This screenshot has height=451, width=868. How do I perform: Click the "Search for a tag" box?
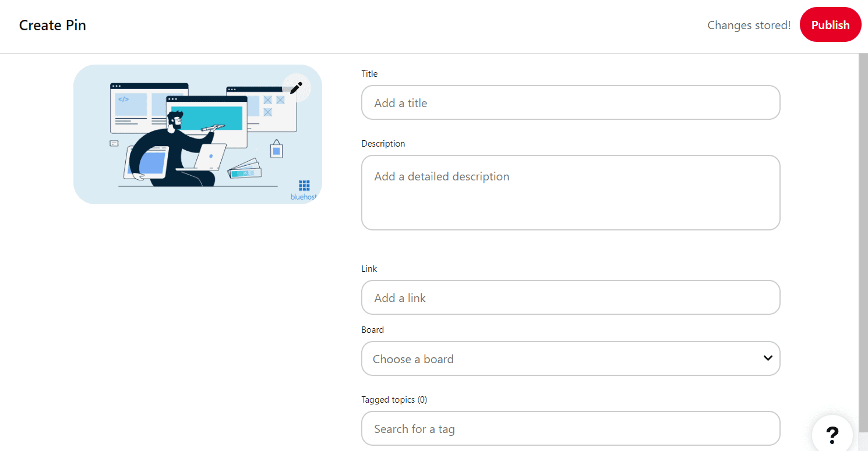click(x=570, y=429)
